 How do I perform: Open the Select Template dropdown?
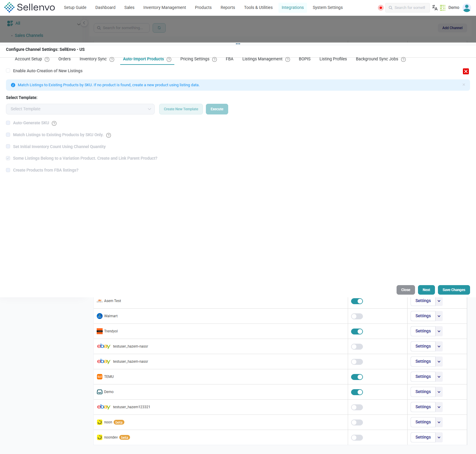80,109
